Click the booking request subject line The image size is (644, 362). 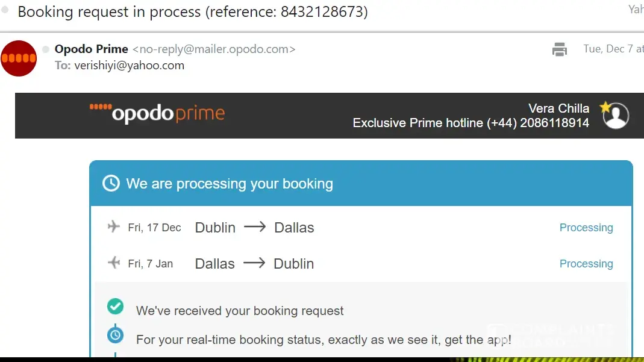(x=193, y=11)
